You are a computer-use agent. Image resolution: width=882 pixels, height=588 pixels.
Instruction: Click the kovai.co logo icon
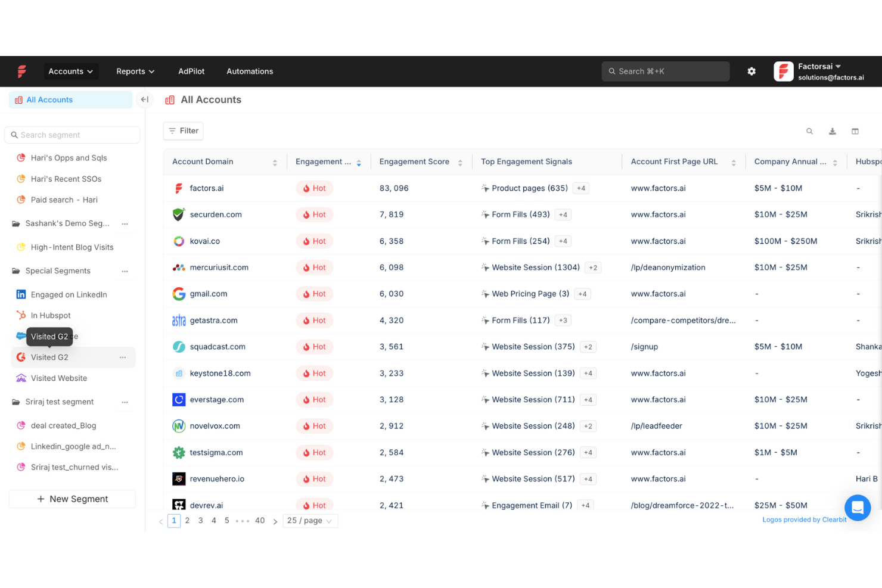tap(179, 241)
